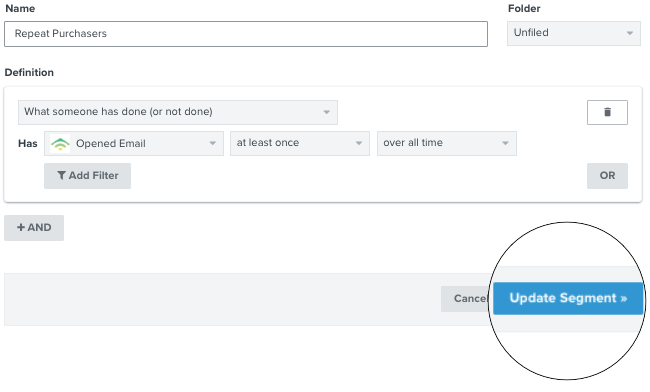Click the funnel icon on Add Filter
The image size is (650, 392).
pos(61,175)
